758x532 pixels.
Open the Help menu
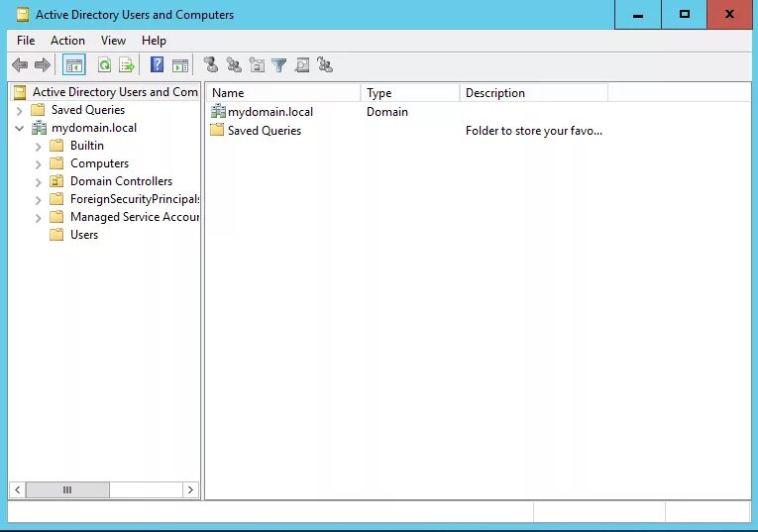[154, 41]
